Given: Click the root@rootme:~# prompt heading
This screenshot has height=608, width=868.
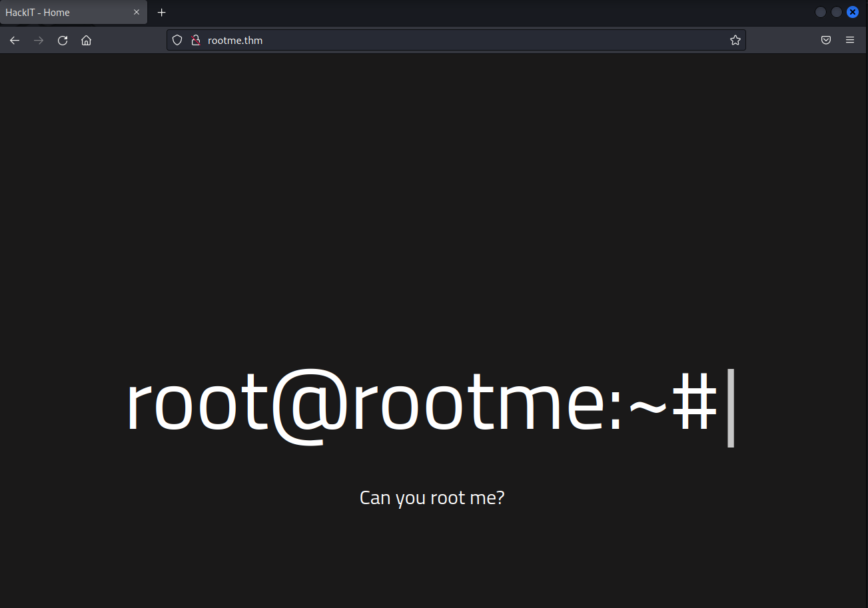Looking at the screenshot, I should coord(421,404).
